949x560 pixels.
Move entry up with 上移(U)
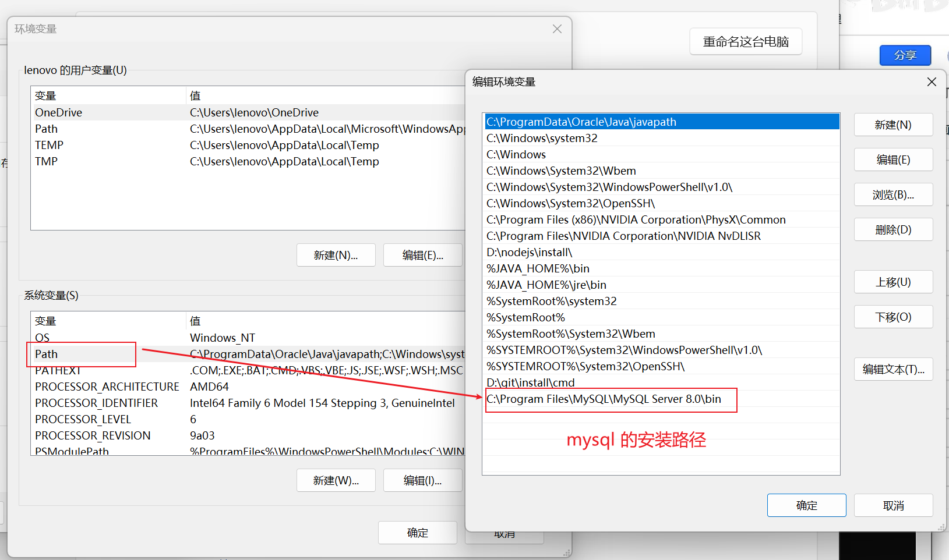pos(893,282)
